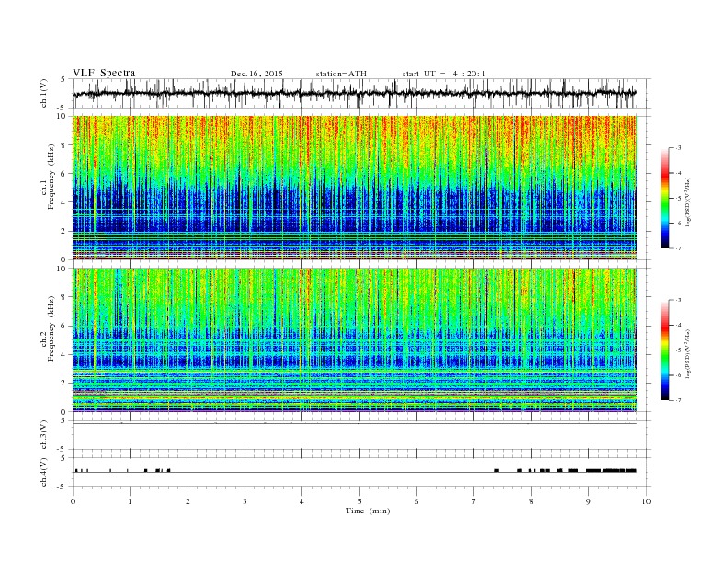Image resolution: width=728 pixels, height=563 pixels.
Task: Click the "6" tick on the time axis
Action: coord(416,501)
